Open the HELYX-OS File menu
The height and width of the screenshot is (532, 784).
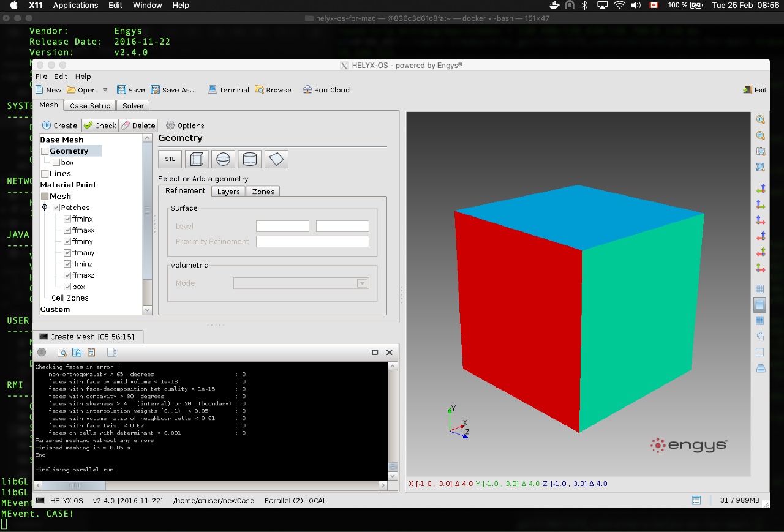(41, 77)
